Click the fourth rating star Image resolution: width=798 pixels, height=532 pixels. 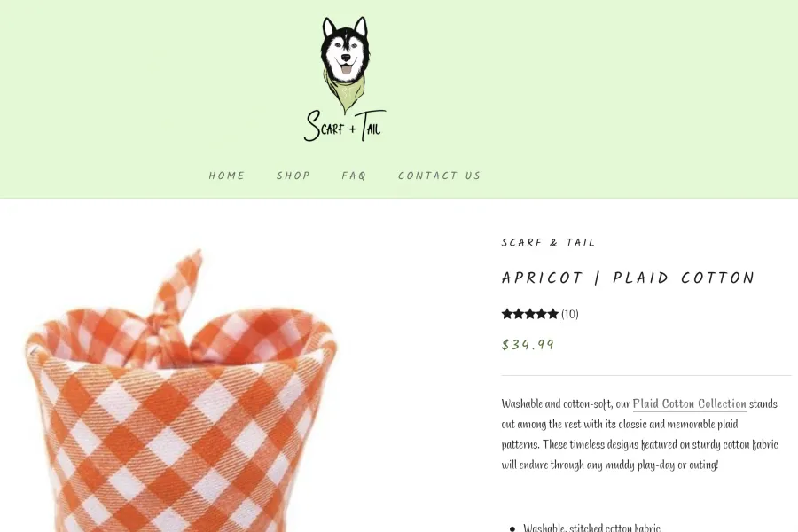tap(542, 314)
